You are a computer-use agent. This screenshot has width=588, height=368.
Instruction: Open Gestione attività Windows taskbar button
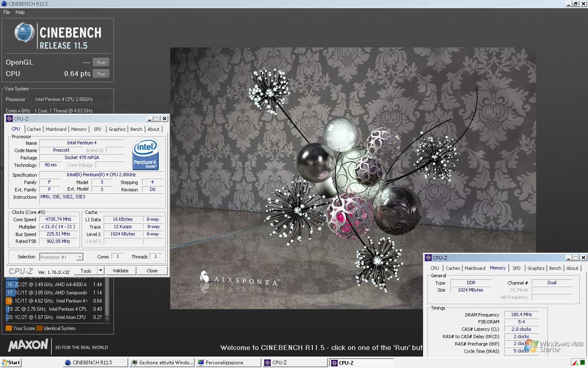162,363
